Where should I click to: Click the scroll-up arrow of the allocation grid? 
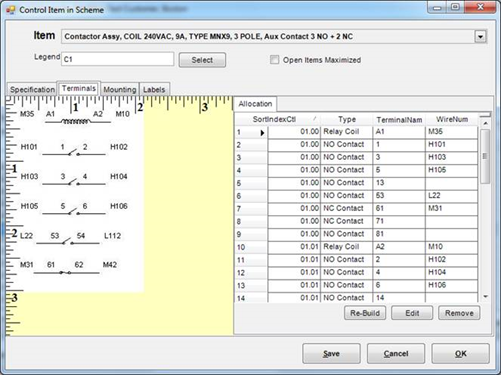486,123
